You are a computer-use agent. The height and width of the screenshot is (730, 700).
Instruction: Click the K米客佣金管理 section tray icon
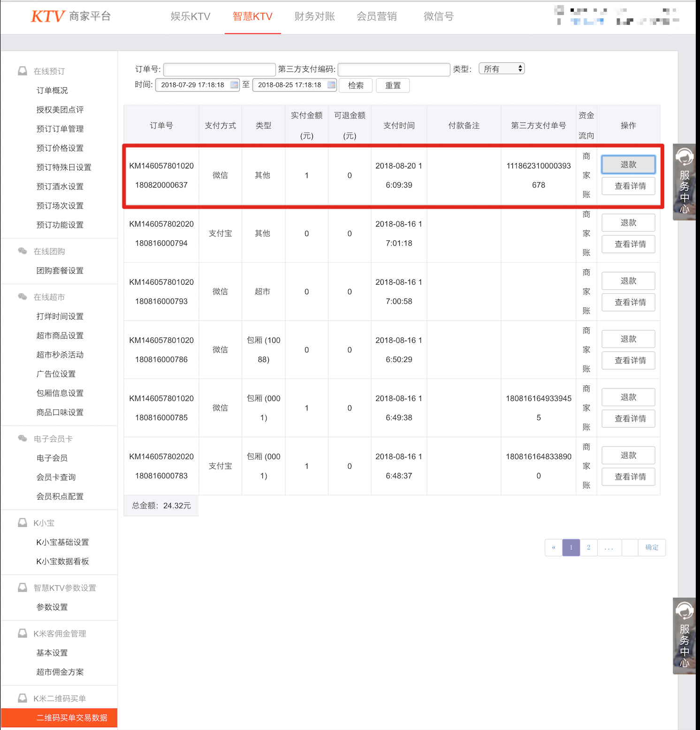tap(23, 633)
